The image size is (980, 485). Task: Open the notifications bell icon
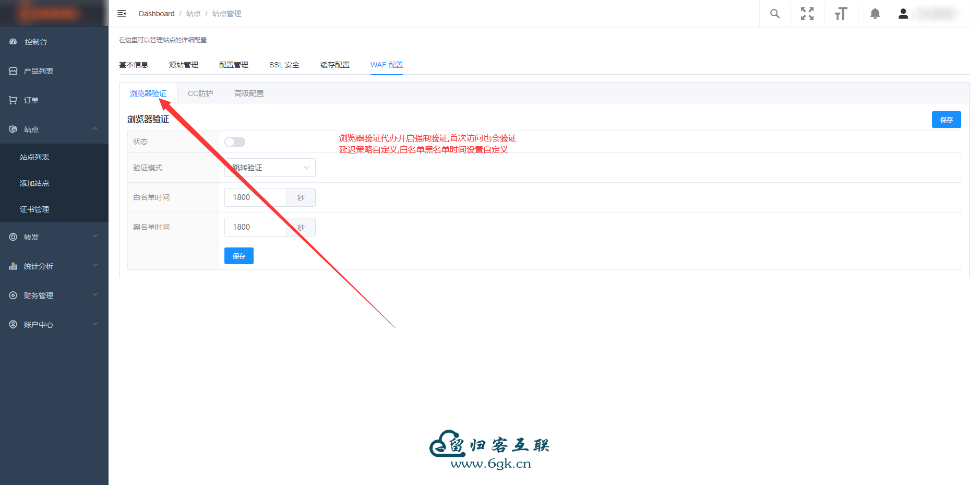pos(875,14)
